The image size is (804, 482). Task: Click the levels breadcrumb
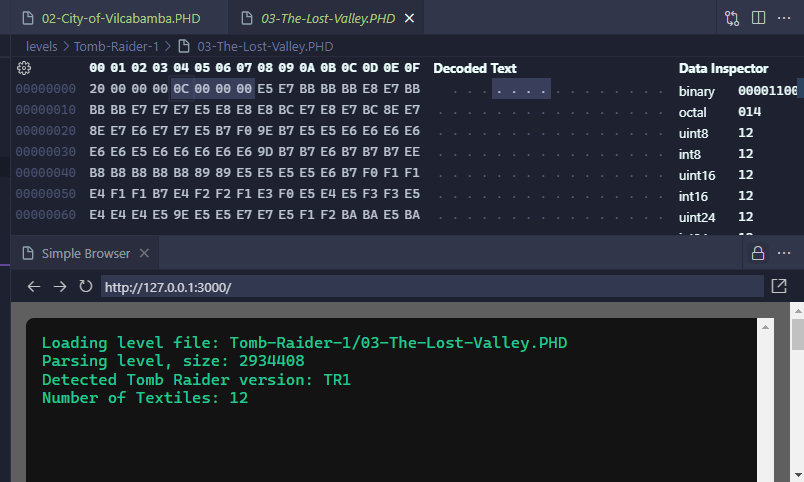42,47
